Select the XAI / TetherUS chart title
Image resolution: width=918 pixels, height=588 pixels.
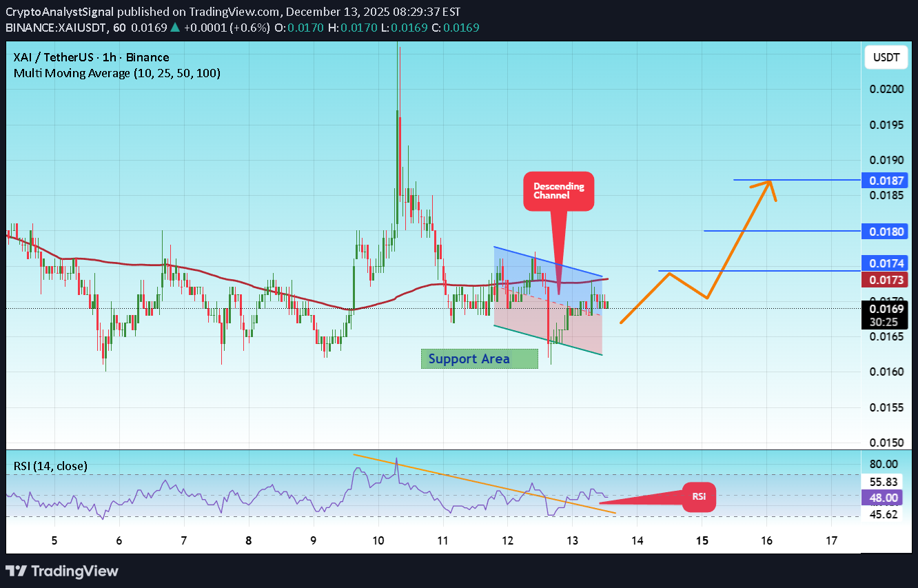(x=90, y=57)
